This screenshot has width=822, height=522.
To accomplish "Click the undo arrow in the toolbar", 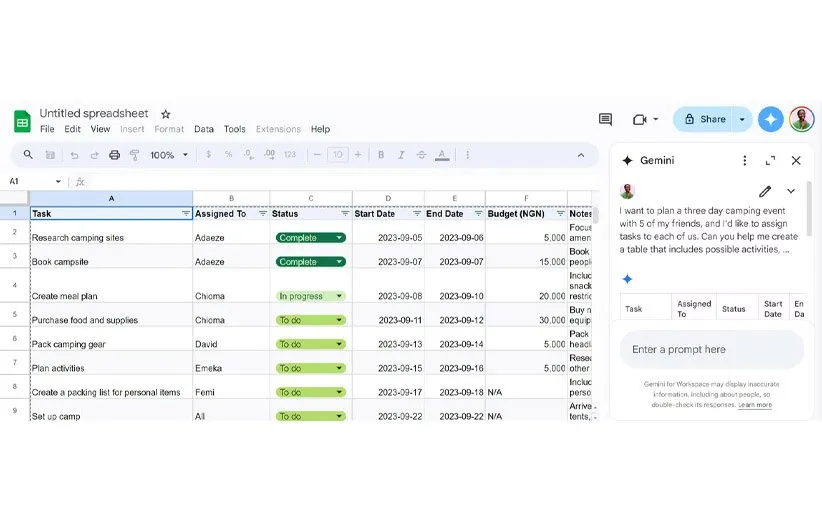I will click(x=74, y=155).
